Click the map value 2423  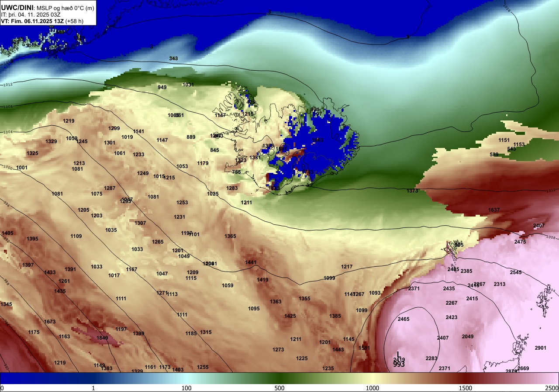click(452, 317)
